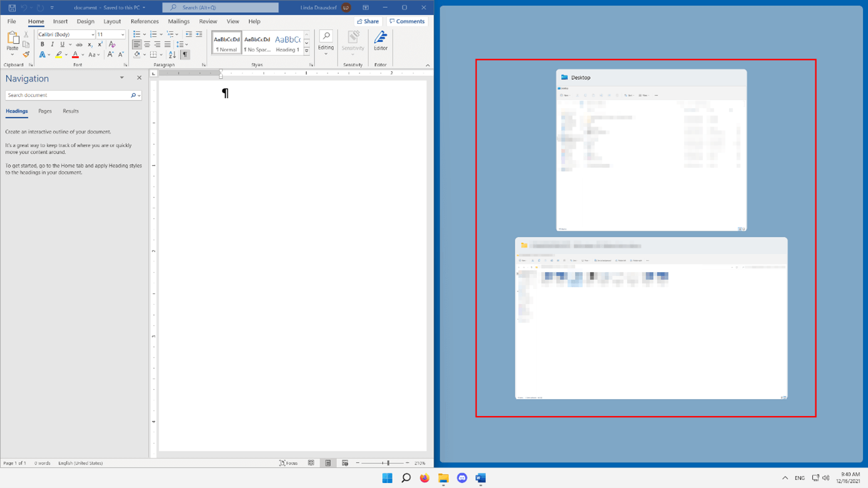Expand the Bullets list dropdown arrow
Screen dimensions: 868x488
145,34
